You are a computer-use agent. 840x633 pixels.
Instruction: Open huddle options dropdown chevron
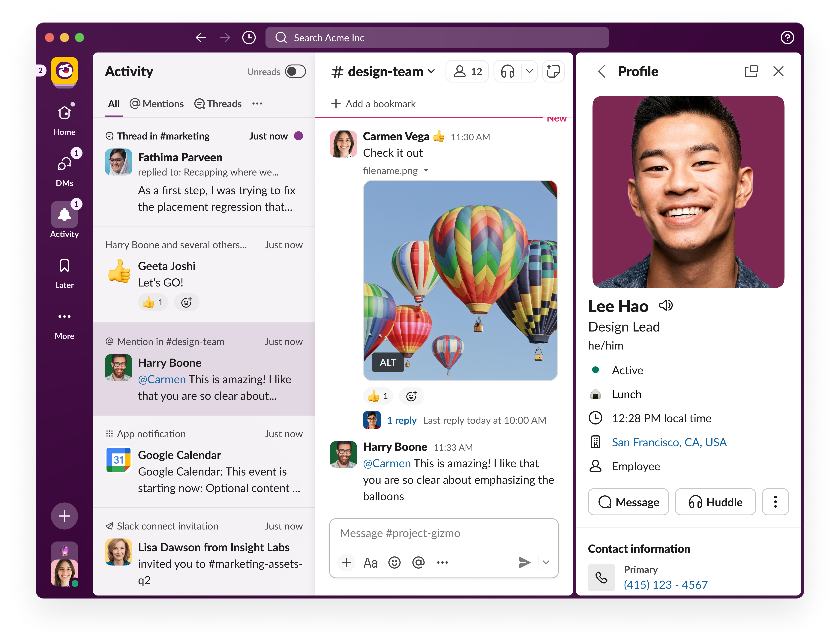(529, 71)
